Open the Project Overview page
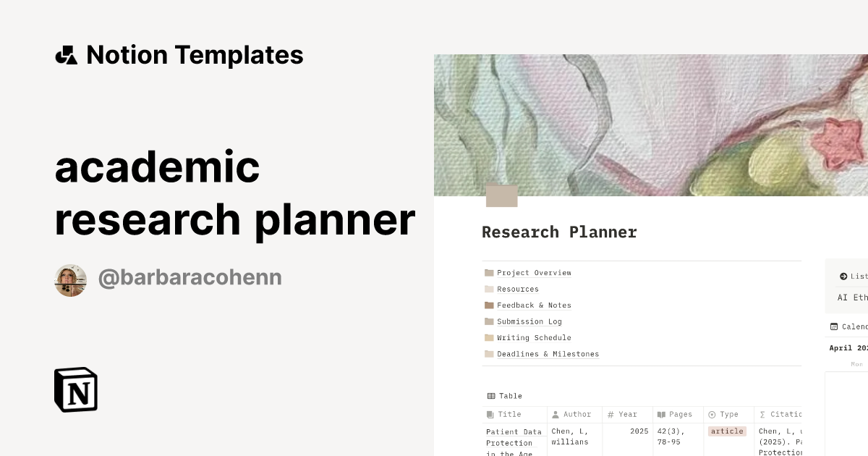This screenshot has height=456, width=868. click(x=534, y=273)
